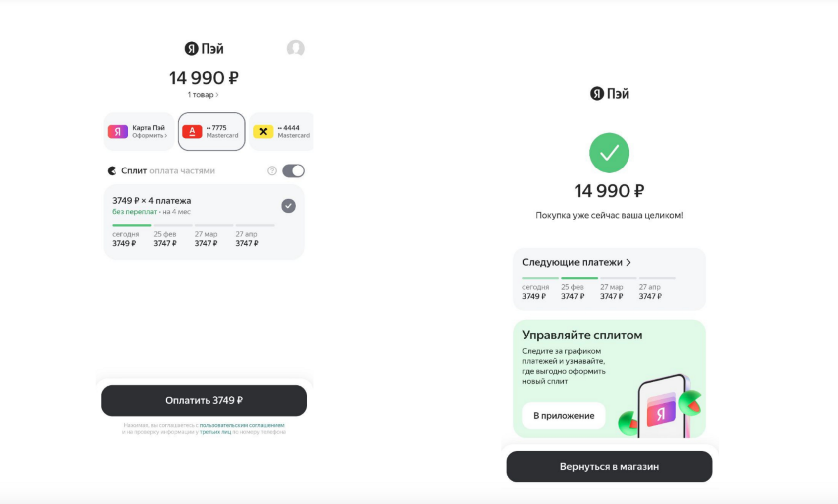
Task: Click В приложение in the split banner
Action: coord(564,416)
